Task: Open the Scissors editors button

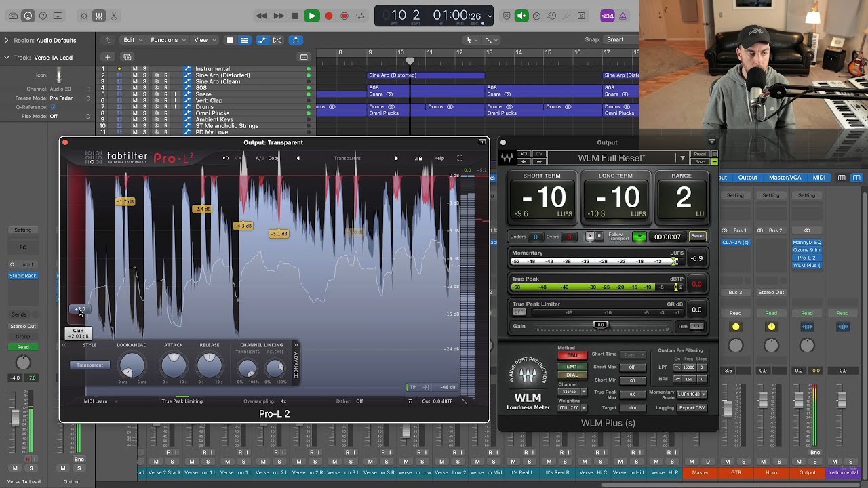Action: click(x=113, y=16)
